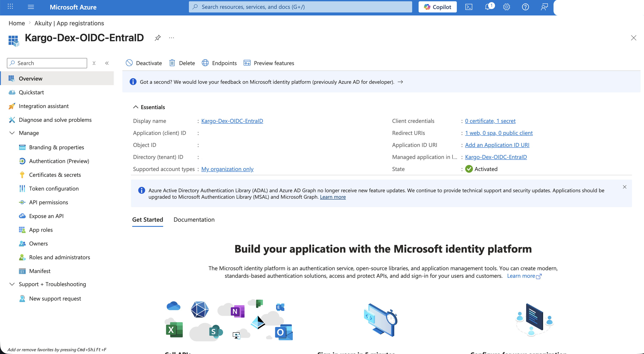Screen dimensions: 644x354
Task: Open Endpoints from the toolbar
Action: pyautogui.click(x=219, y=63)
